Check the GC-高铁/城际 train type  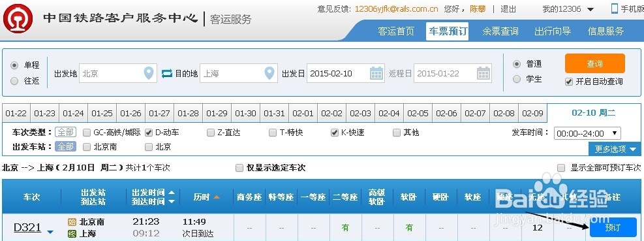pos(87,133)
